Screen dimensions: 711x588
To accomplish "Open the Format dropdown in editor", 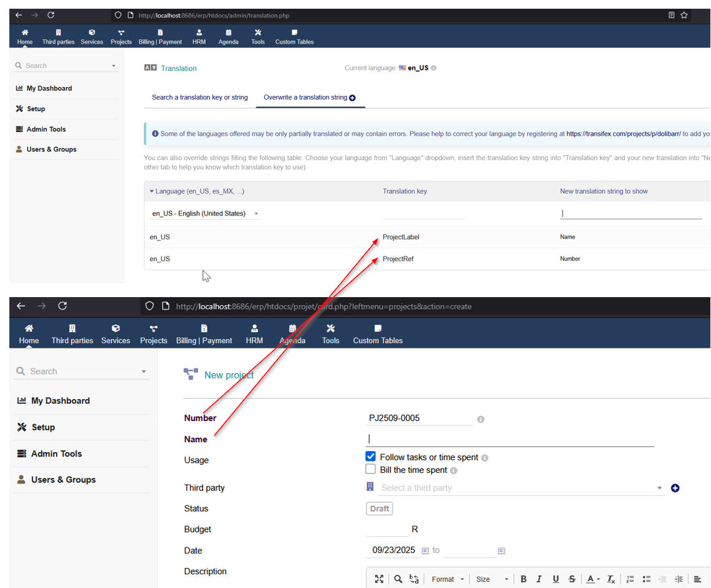I will click(447, 579).
